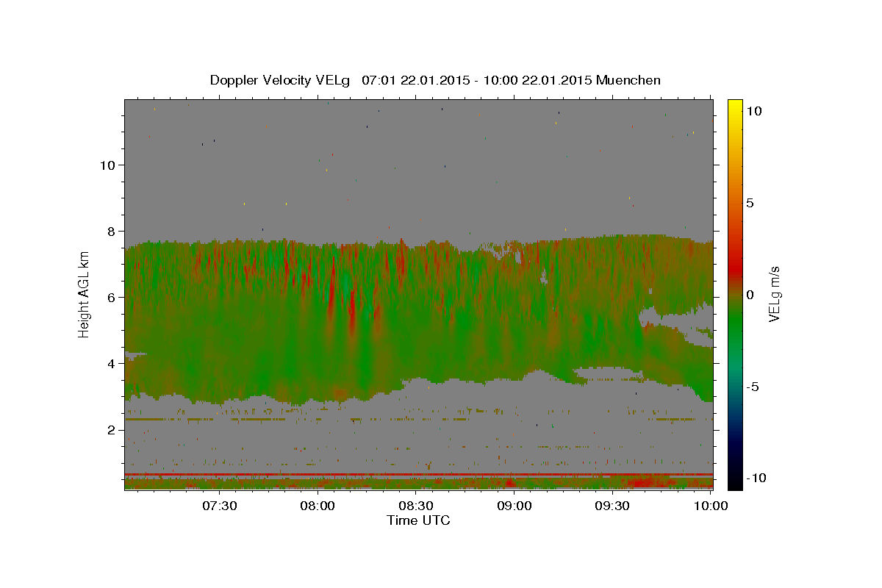Click the 'Muenchen' location in the title
This screenshot has height=588, width=882.
[x=628, y=80]
